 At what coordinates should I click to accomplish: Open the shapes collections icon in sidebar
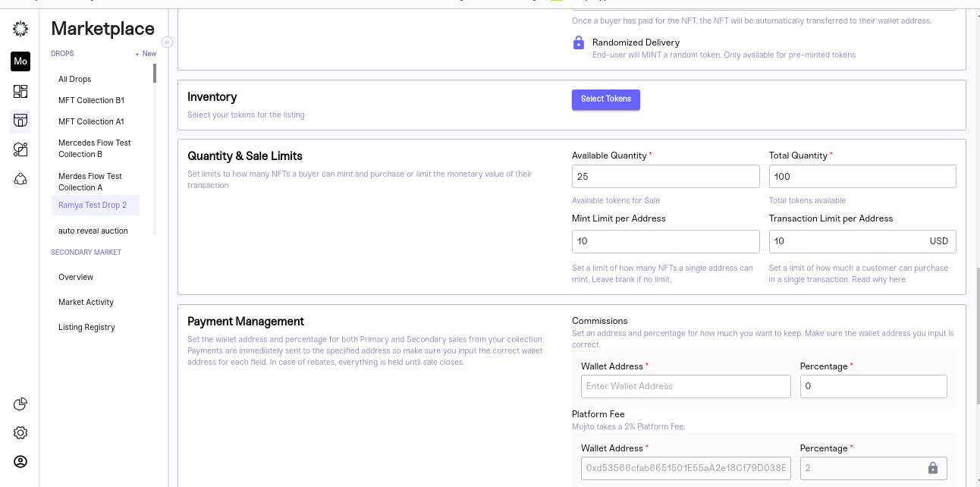20,149
